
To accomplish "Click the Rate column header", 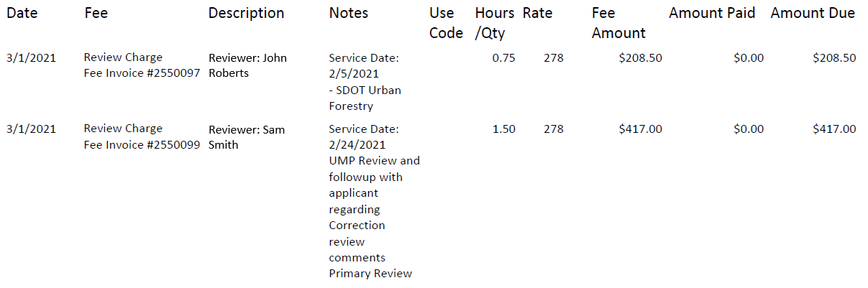I will tap(537, 14).
